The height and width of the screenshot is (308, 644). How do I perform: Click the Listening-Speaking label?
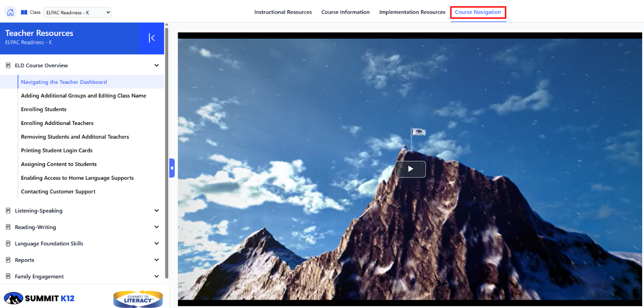[x=39, y=211]
